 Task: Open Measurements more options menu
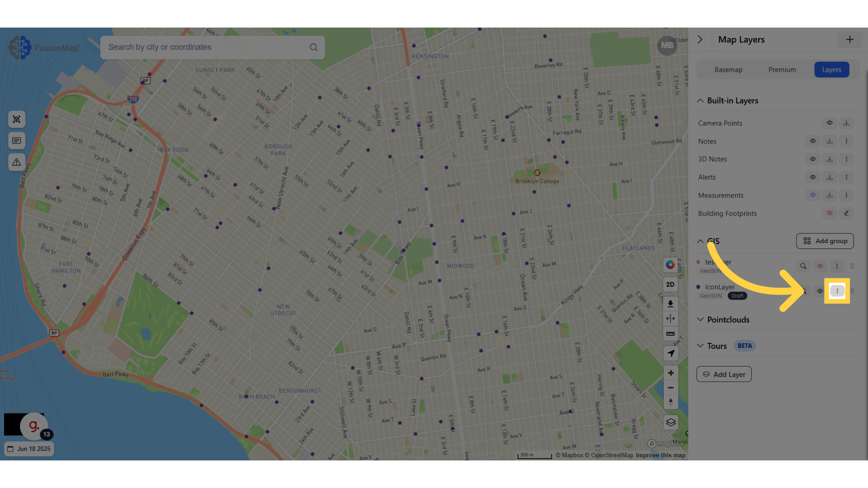(x=846, y=195)
